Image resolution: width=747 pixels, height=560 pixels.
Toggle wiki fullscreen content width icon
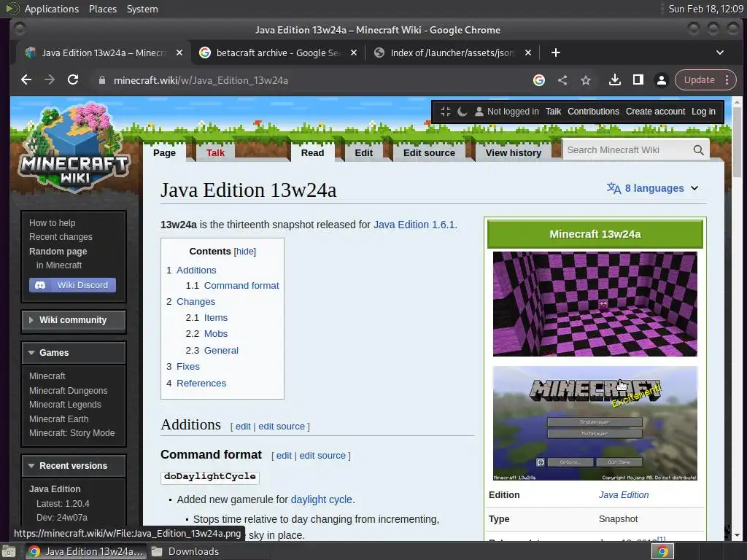click(x=446, y=112)
